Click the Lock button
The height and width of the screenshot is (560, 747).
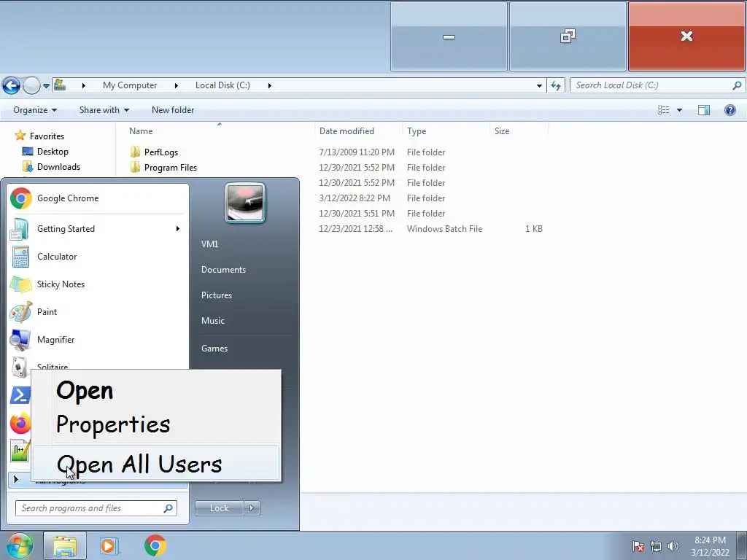coord(219,508)
